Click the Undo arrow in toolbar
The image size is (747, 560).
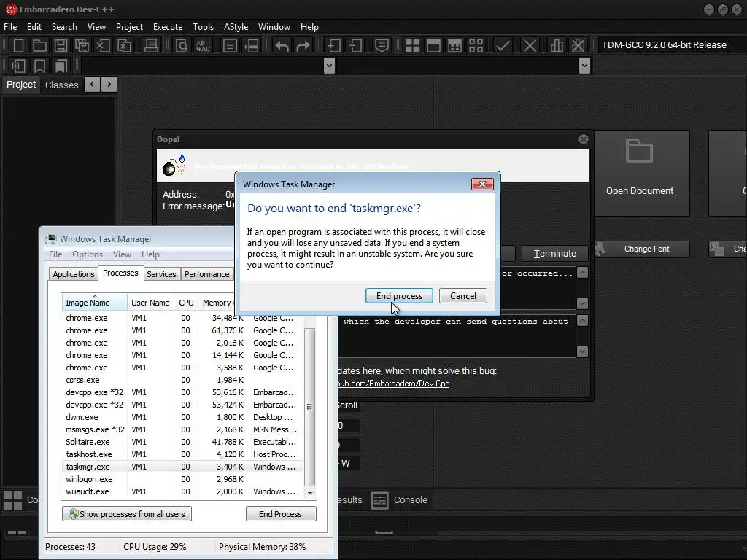[x=282, y=46]
